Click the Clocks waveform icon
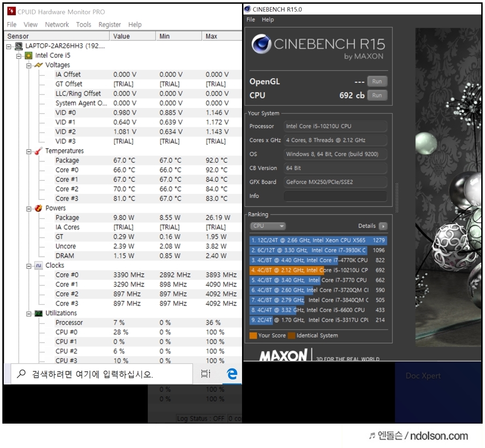The image size is (485, 448). [38, 266]
